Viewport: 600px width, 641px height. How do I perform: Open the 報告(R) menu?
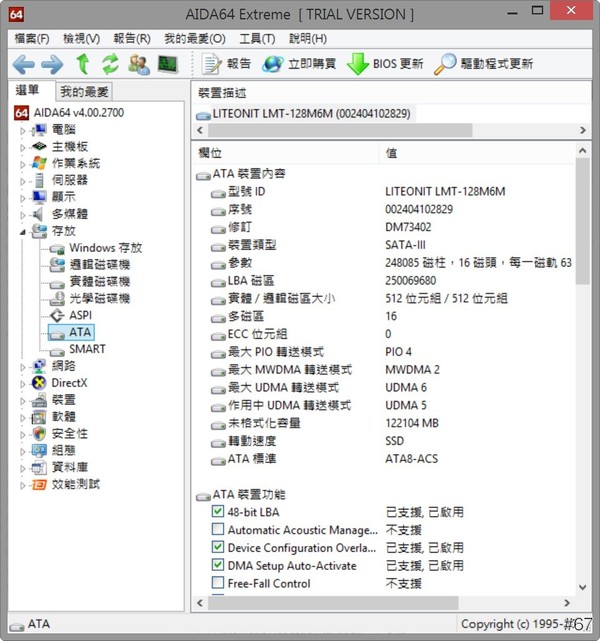[132, 39]
